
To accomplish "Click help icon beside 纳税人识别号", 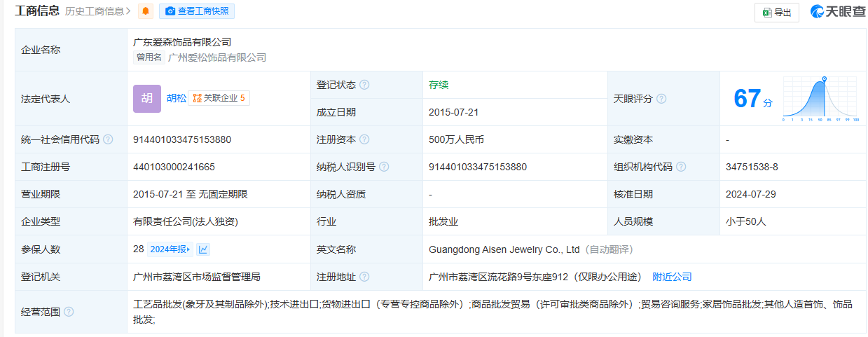I will click(x=384, y=167).
